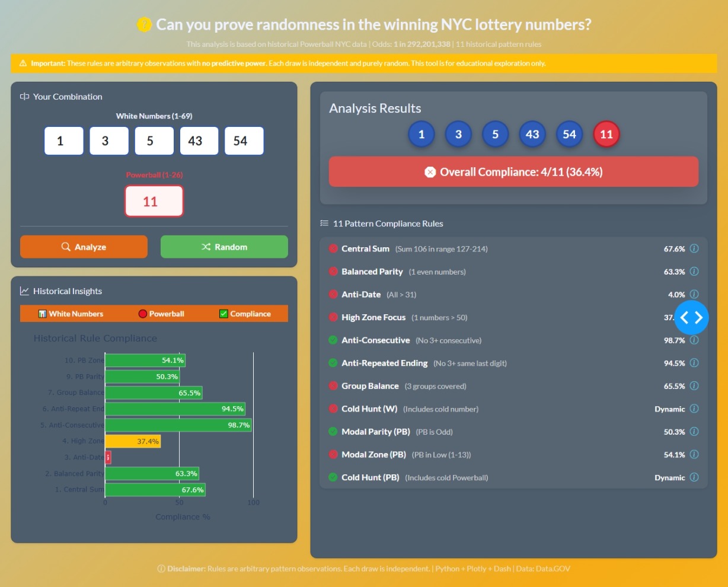Click the red fail icon beside Central Sum
The width and height of the screenshot is (728, 587).
tap(333, 248)
